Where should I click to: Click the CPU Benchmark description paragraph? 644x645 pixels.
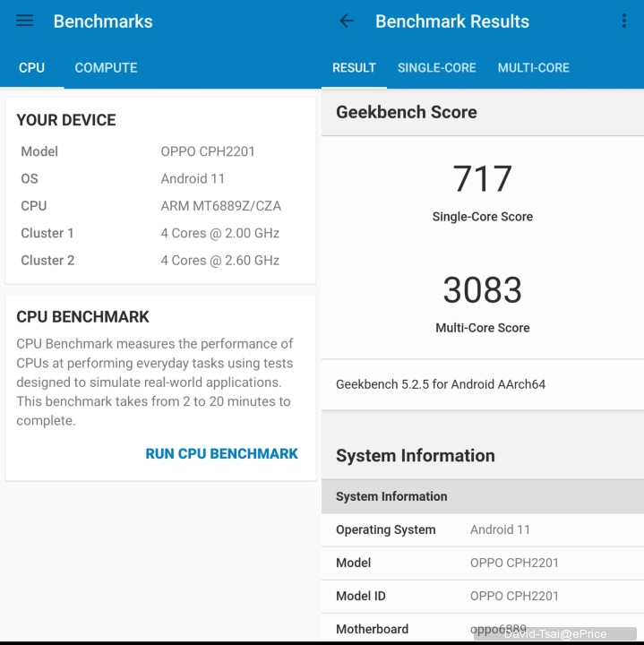point(155,383)
